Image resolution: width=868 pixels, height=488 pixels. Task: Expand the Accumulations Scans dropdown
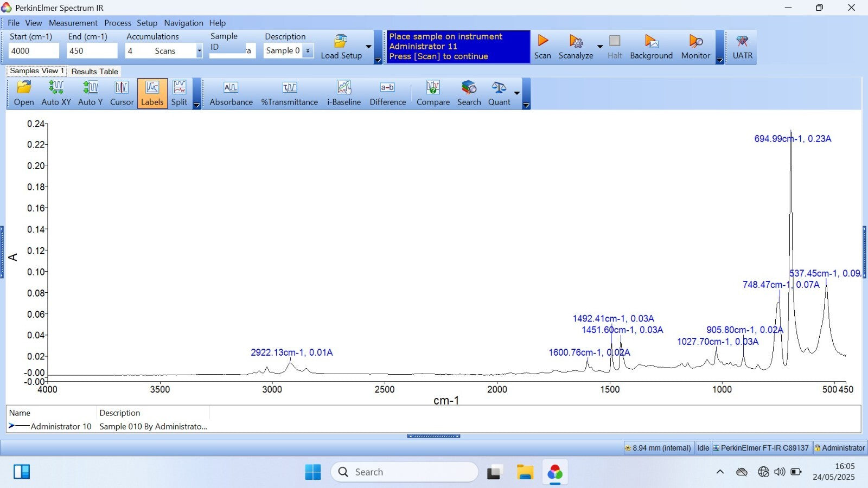tap(199, 51)
